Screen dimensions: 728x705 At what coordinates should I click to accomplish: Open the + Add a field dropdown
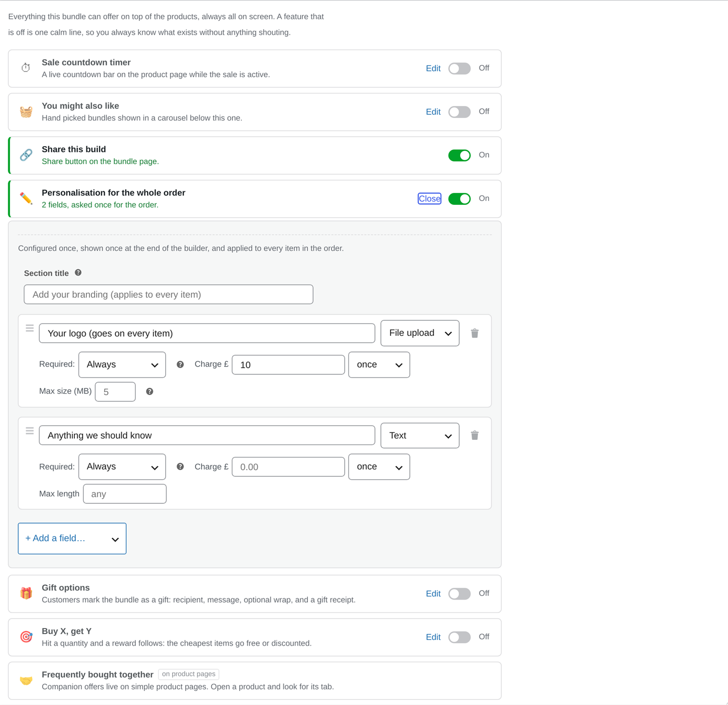pos(72,539)
